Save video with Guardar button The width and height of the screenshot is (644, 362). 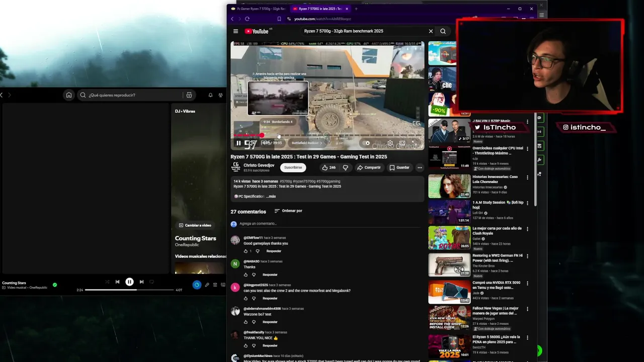click(x=399, y=167)
